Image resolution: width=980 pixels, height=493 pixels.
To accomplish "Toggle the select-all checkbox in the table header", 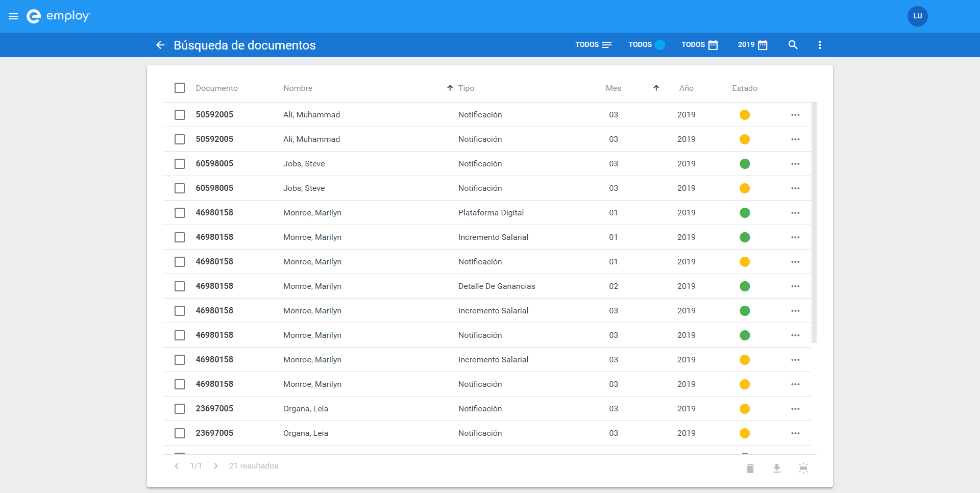I will click(180, 88).
